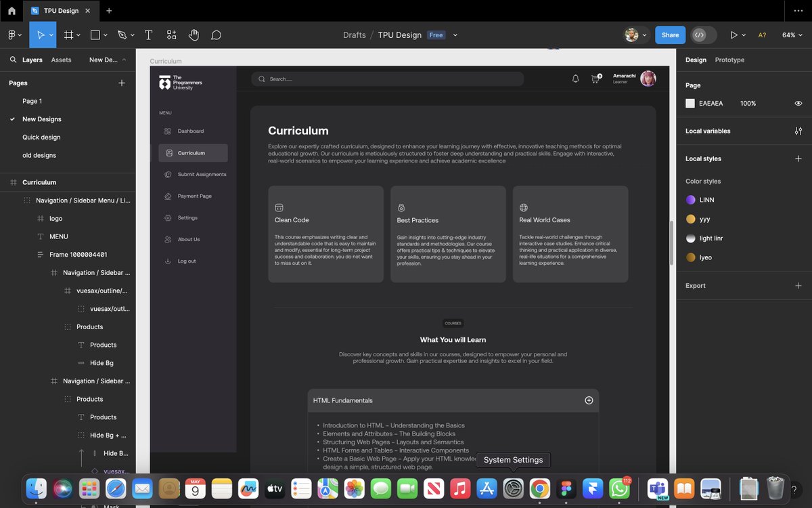Open the Figma main menu icon
The height and width of the screenshot is (508, 812).
coord(12,35)
